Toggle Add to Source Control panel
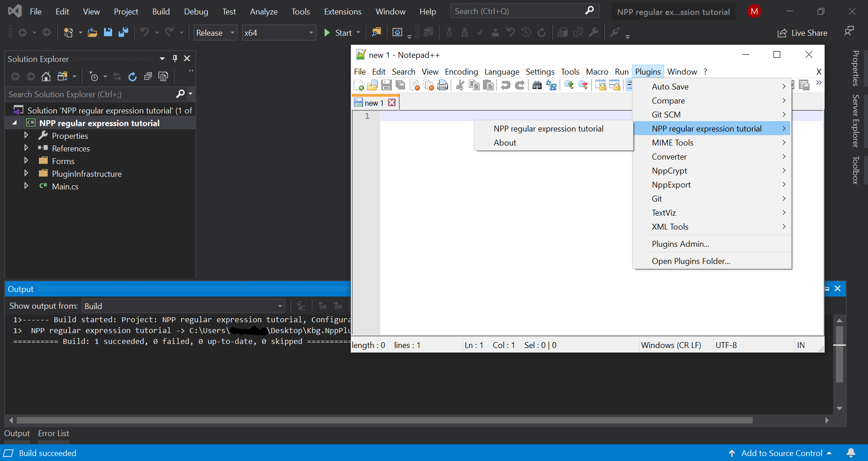 [782, 453]
